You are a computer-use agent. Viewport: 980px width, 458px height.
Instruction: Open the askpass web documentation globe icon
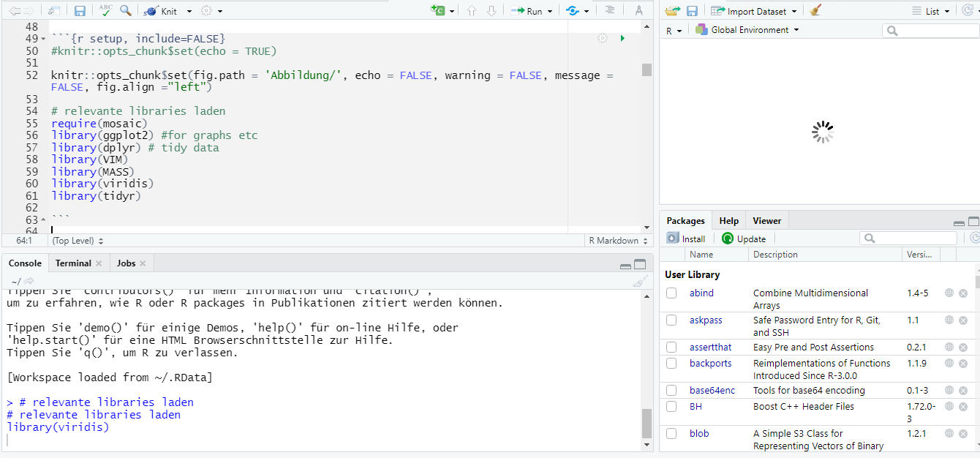(x=949, y=320)
